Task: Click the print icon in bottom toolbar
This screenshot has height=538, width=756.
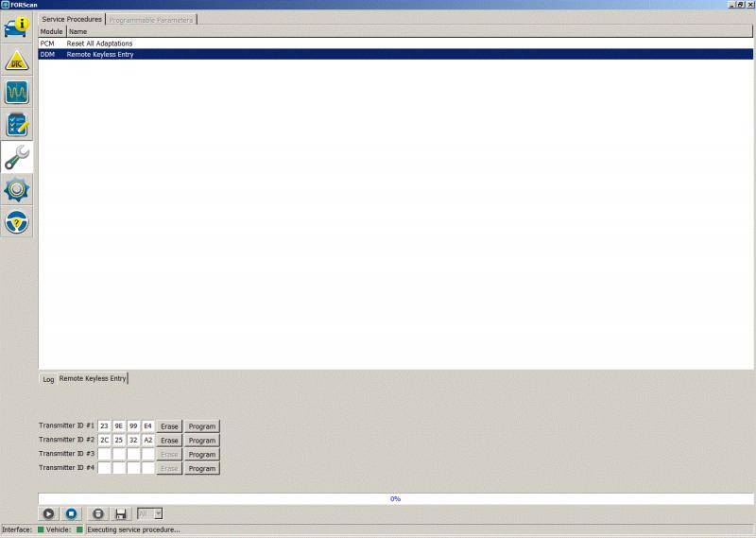Action: (97, 513)
